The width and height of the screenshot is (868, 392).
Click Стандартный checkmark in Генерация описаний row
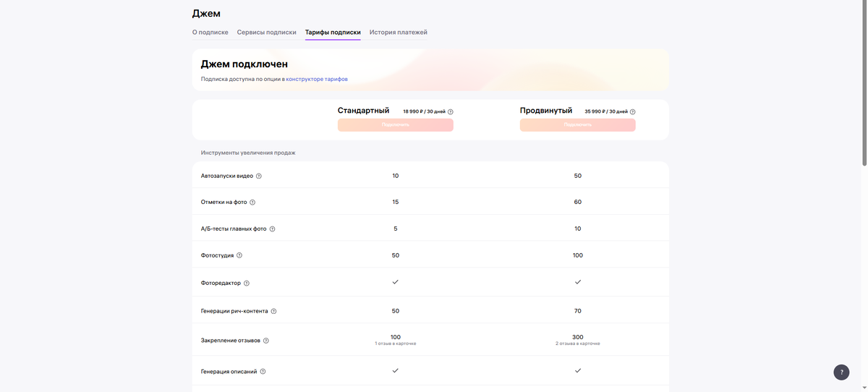tap(396, 370)
